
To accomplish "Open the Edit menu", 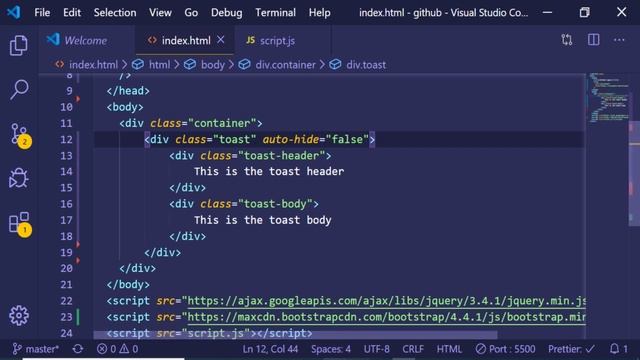I will (72, 13).
